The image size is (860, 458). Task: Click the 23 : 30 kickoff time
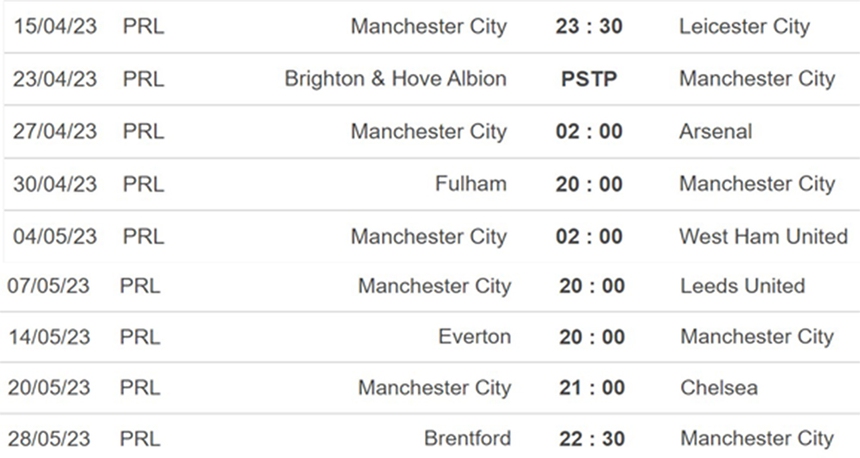(589, 26)
